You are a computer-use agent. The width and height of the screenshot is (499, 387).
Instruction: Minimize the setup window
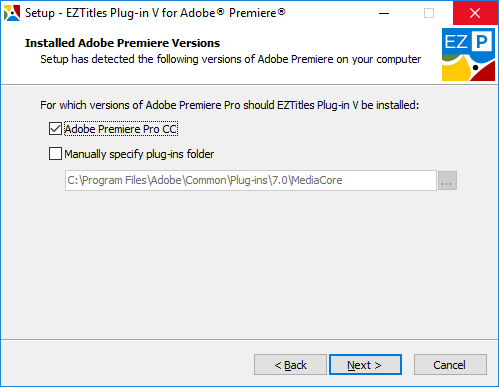384,13
